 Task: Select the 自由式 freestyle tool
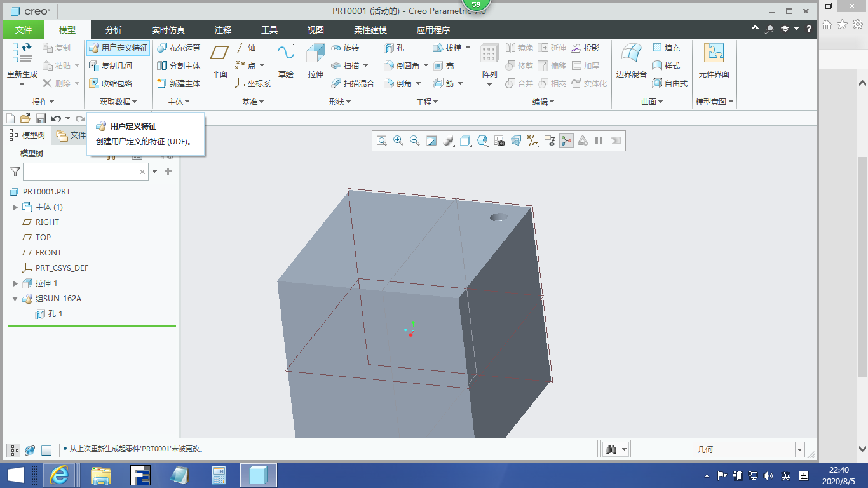[x=670, y=83]
